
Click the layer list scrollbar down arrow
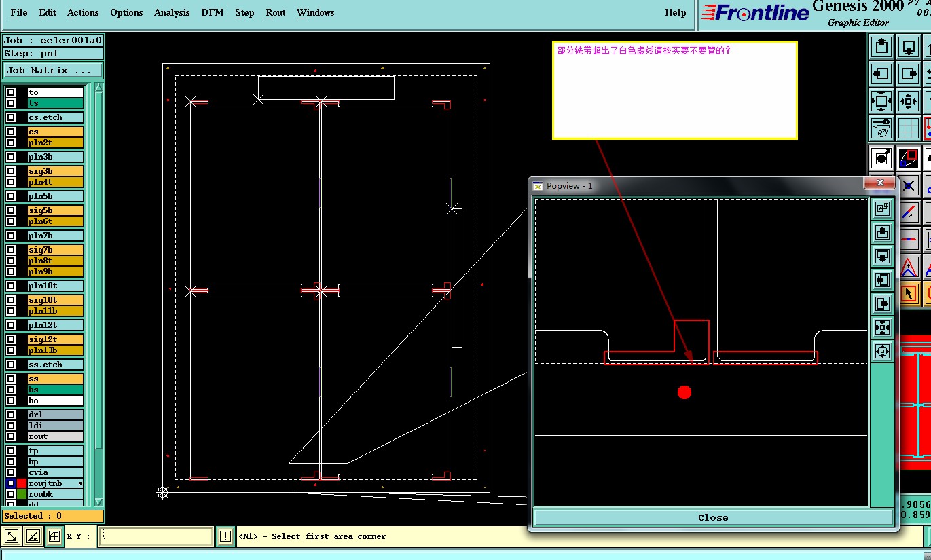[x=98, y=502]
